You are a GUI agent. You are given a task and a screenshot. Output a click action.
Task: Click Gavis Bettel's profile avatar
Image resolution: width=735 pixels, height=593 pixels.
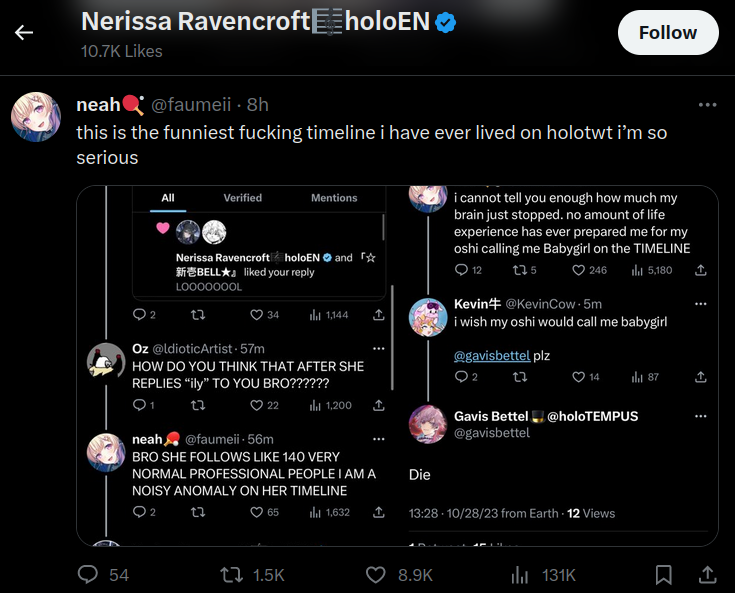coord(428,424)
